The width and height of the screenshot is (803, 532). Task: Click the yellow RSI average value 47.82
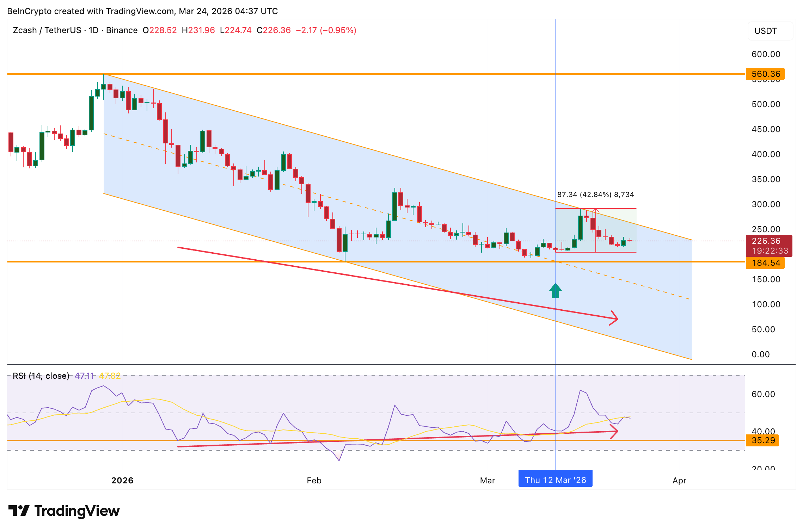[x=110, y=376]
